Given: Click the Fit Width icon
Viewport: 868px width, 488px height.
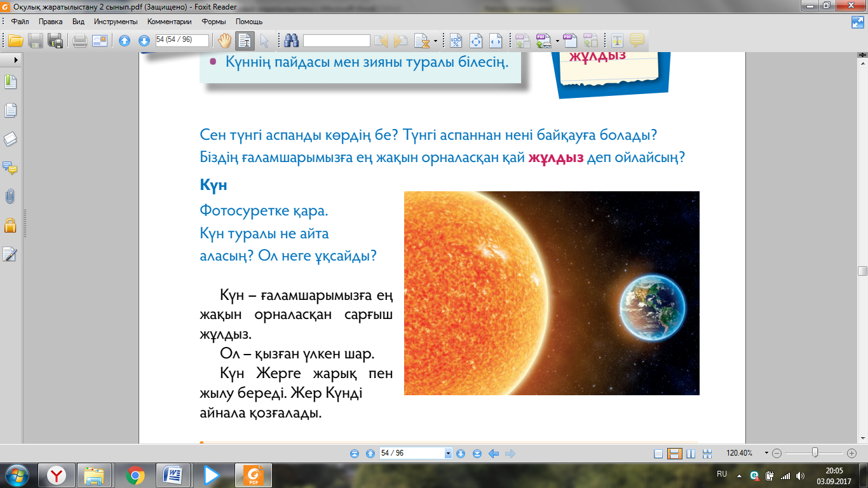Looking at the screenshot, I should click(x=496, y=41).
